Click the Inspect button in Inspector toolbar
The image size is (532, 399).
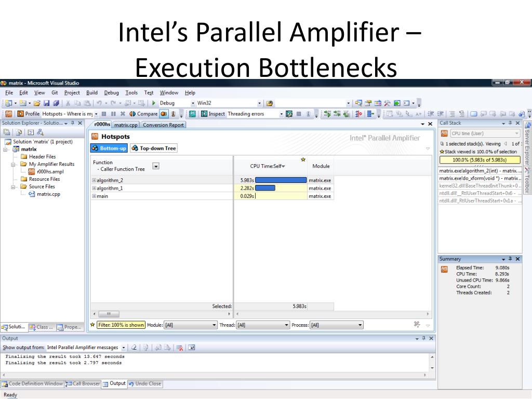212,114
